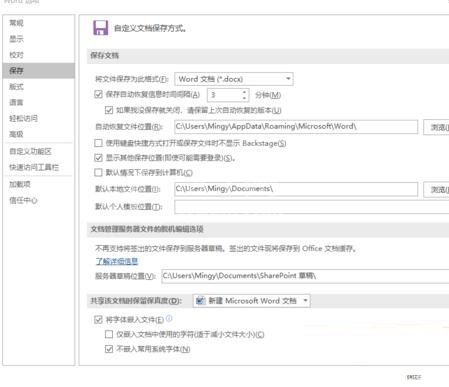Click the 默认本地文件位置 path field

[x=296, y=189]
